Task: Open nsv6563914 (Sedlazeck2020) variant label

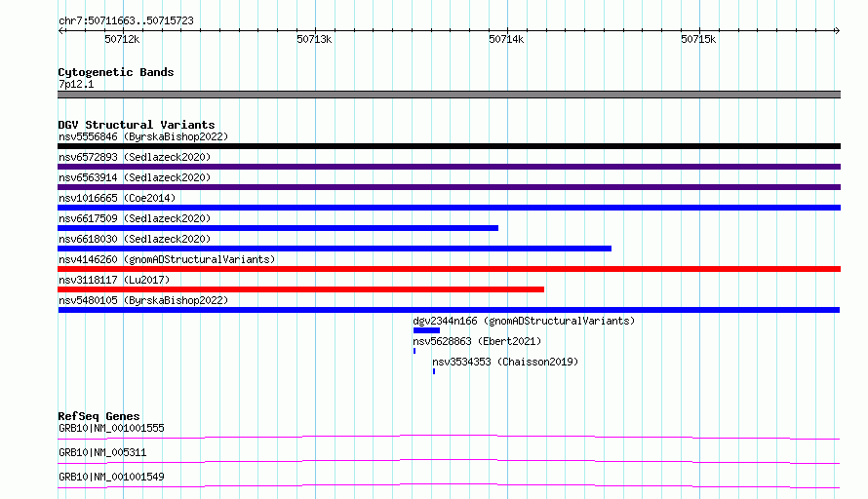Action: click(135, 177)
